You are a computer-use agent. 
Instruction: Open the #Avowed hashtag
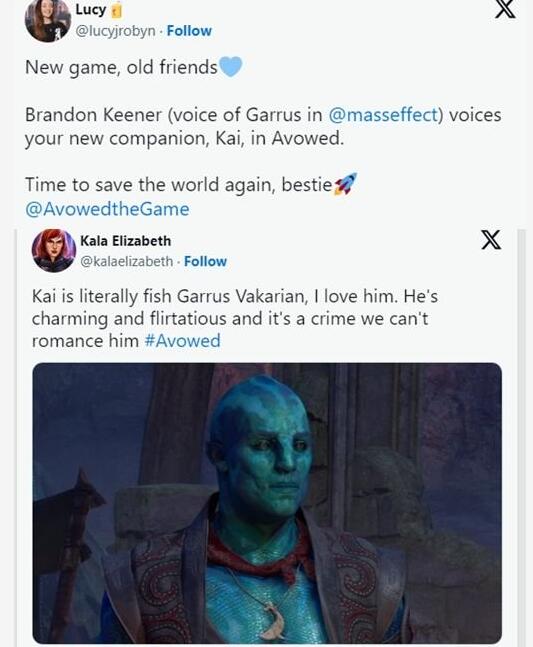coord(182,341)
